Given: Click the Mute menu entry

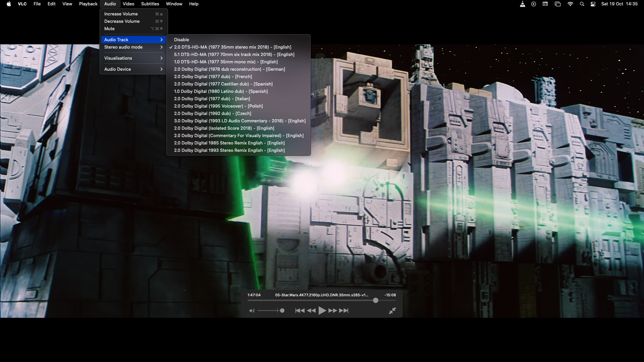Looking at the screenshot, I should click(x=110, y=29).
